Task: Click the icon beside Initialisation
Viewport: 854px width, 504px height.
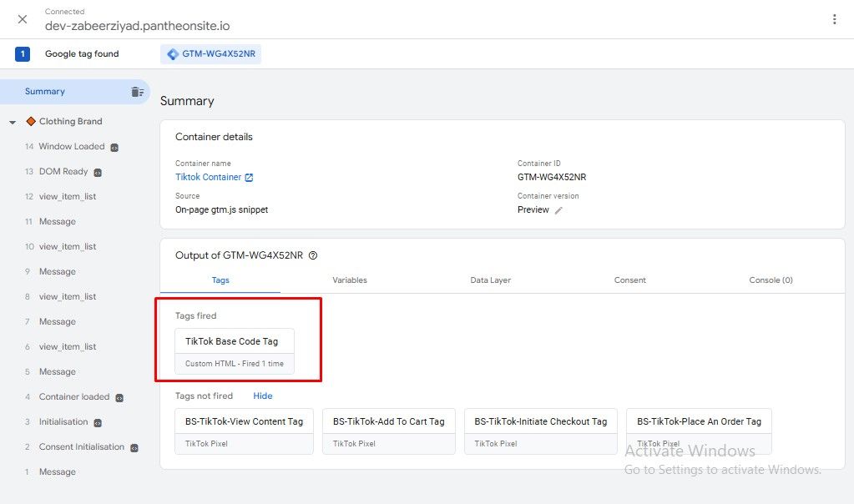Action: tap(98, 423)
